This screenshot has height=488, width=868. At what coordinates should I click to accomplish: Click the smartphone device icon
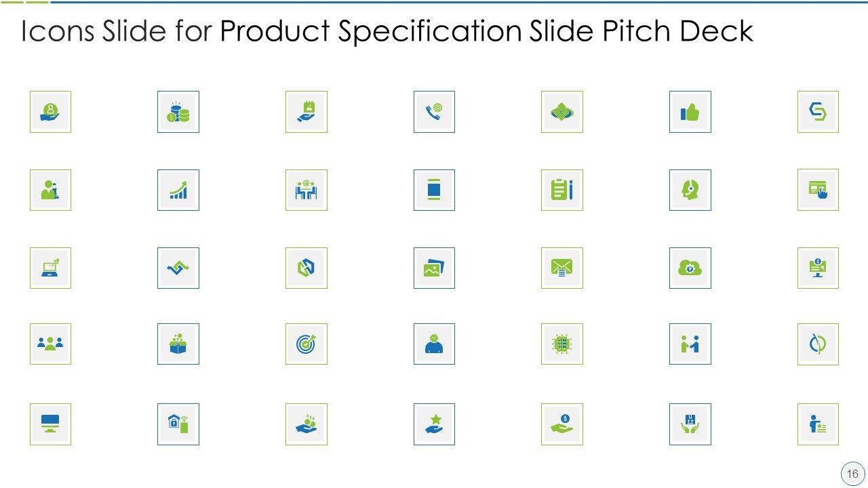tap(434, 190)
